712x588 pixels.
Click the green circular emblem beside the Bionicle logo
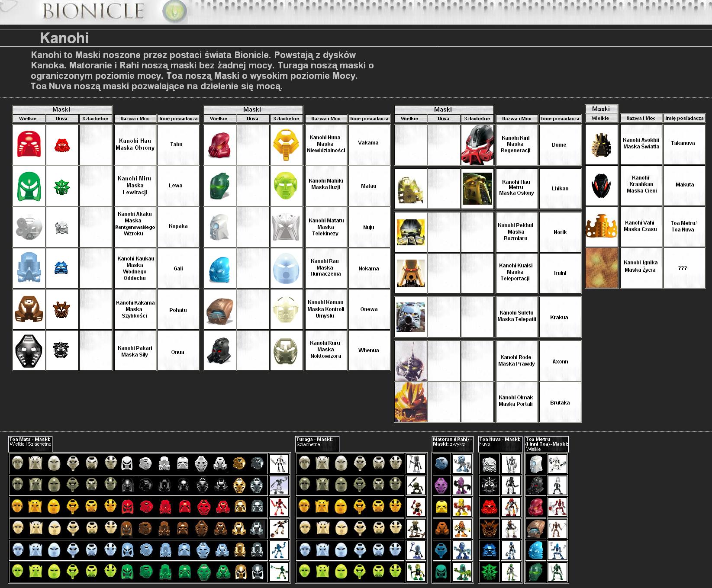[175, 11]
